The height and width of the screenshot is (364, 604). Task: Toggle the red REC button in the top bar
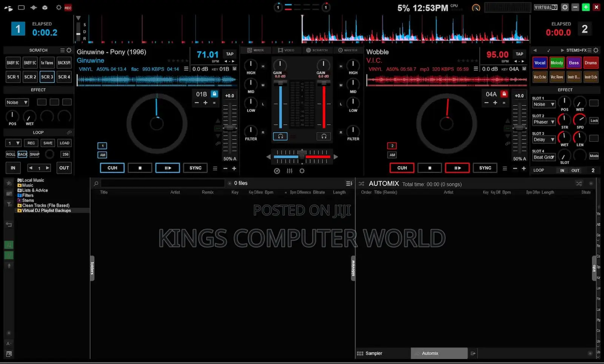pos(68,8)
